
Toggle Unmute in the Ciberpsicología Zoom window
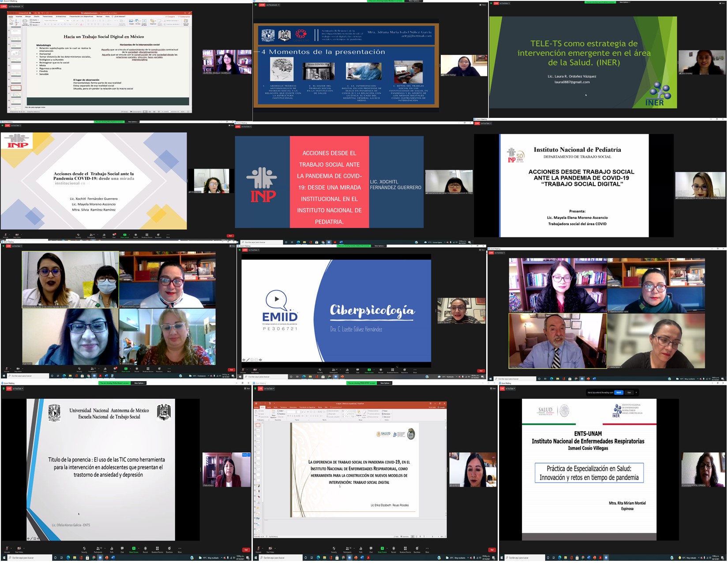(x=243, y=371)
